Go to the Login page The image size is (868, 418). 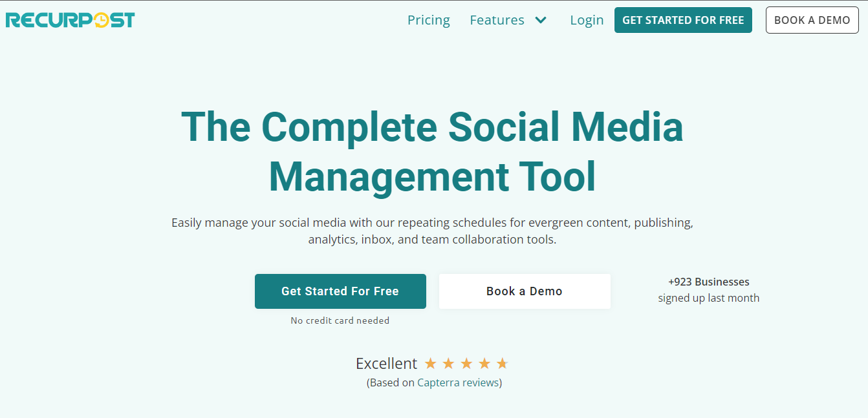(587, 20)
